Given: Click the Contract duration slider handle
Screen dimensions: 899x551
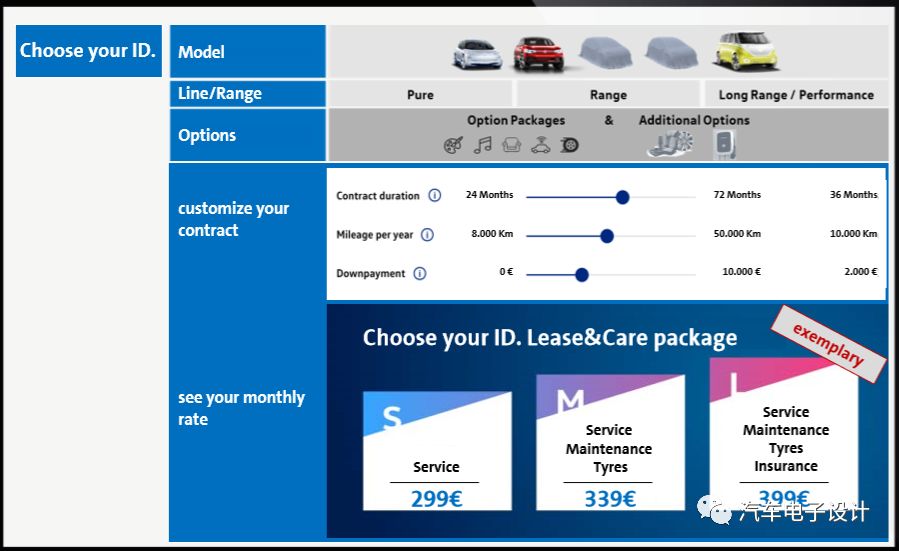Looking at the screenshot, I should tap(623, 197).
